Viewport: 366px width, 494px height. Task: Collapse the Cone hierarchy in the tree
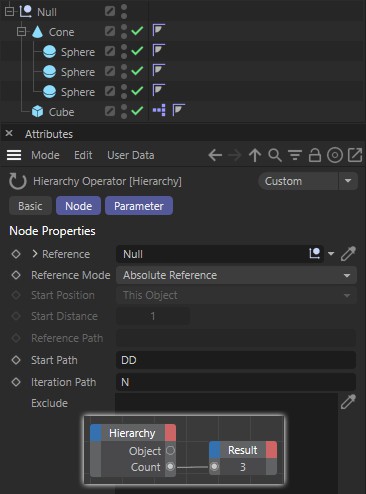point(21,31)
